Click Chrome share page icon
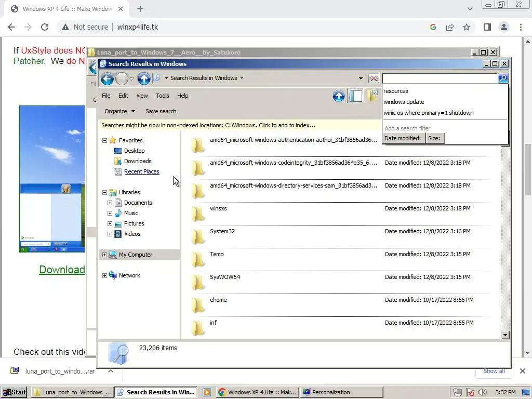The height and width of the screenshot is (399, 532). coord(450,27)
